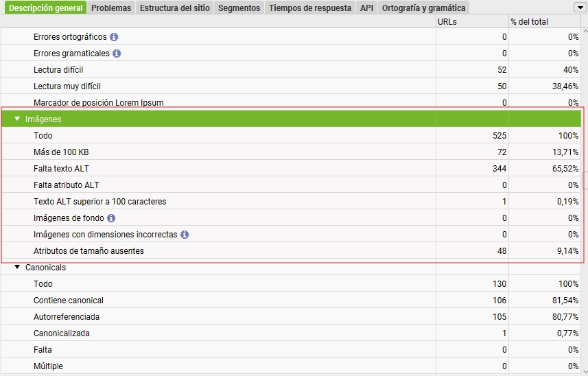This screenshot has height=376, width=588.
Task: Select the Imágenes header row
Action: point(291,119)
